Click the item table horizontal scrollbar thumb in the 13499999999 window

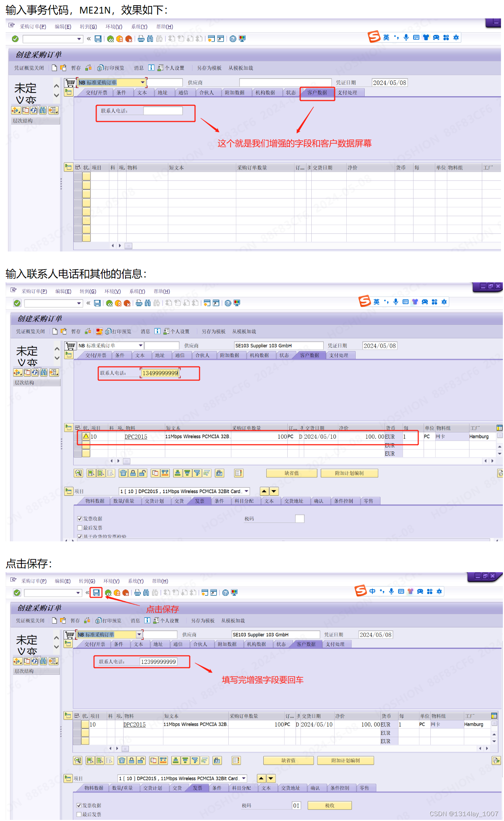pyautogui.click(x=127, y=461)
